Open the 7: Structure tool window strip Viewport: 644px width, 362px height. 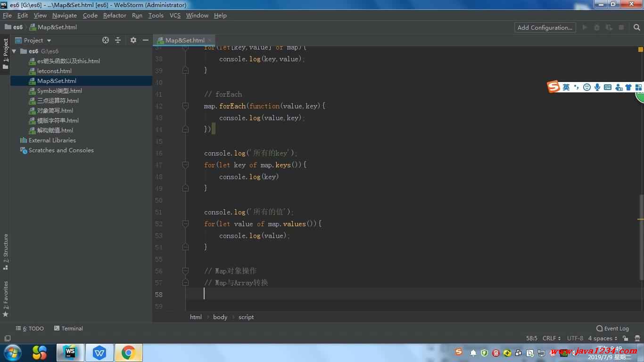[x=5, y=252]
